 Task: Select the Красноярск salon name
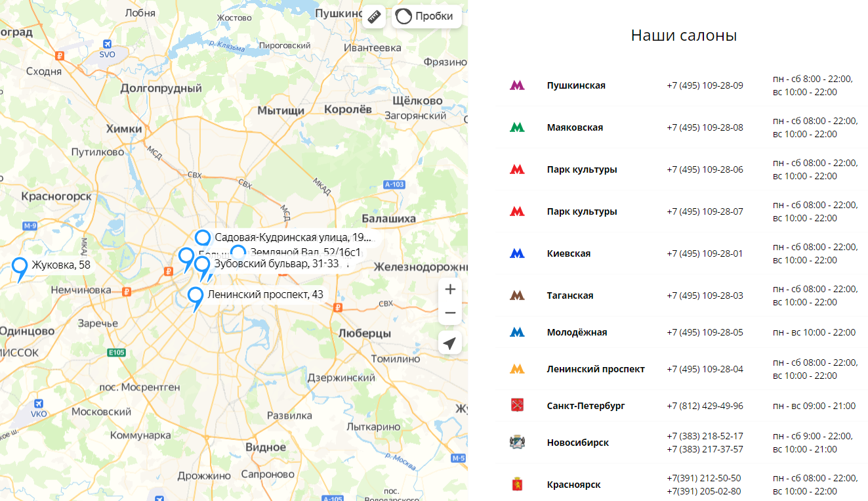tap(574, 485)
